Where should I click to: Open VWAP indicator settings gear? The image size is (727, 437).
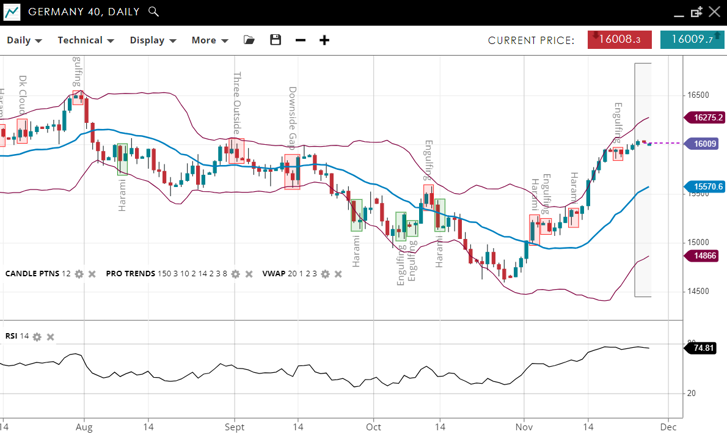coord(325,273)
